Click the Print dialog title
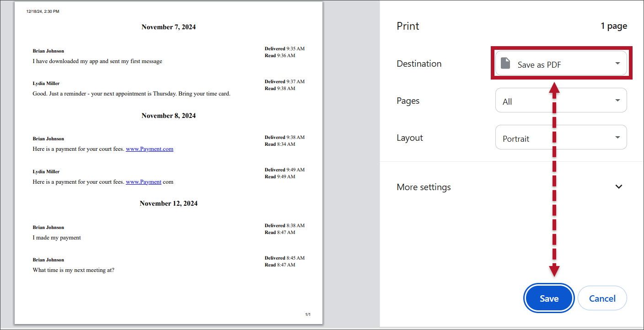Image resolution: width=644 pixels, height=330 pixels. tap(408, 26)
